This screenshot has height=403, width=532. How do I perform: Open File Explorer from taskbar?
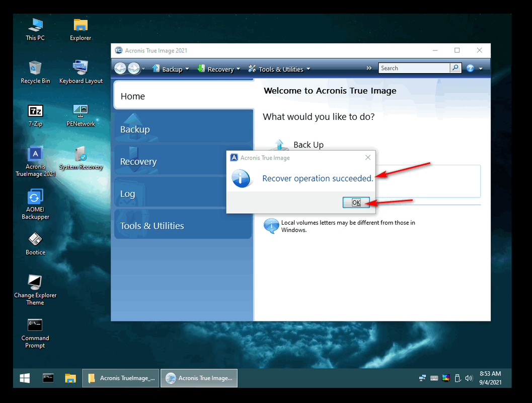pyautogui.click(x=70, y=378)
